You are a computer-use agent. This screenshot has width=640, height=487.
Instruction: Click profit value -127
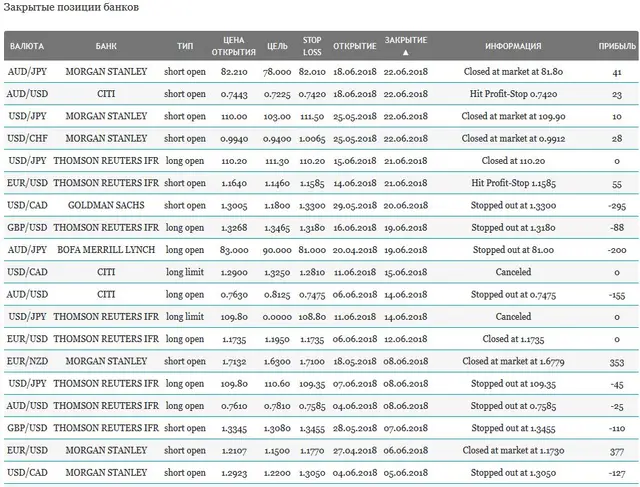pyautogui.click(x=617, y=473)
